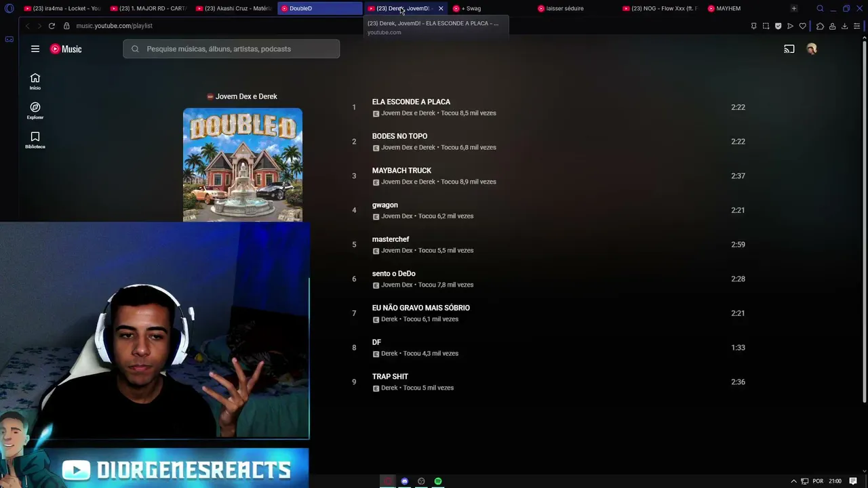
Task: Play the track DF
Action: click(376, 342)
